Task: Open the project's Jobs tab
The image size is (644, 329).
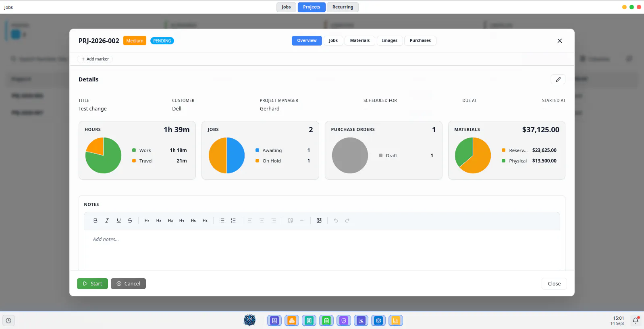Action: point(333,41)
